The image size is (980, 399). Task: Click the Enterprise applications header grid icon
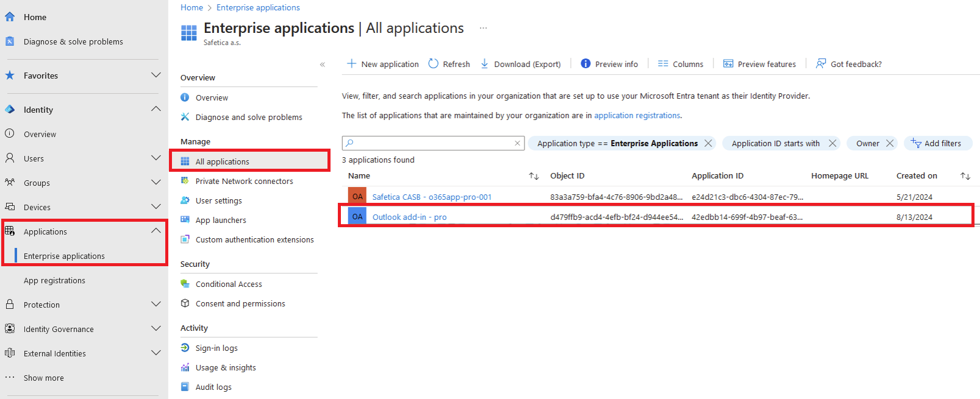189,33
